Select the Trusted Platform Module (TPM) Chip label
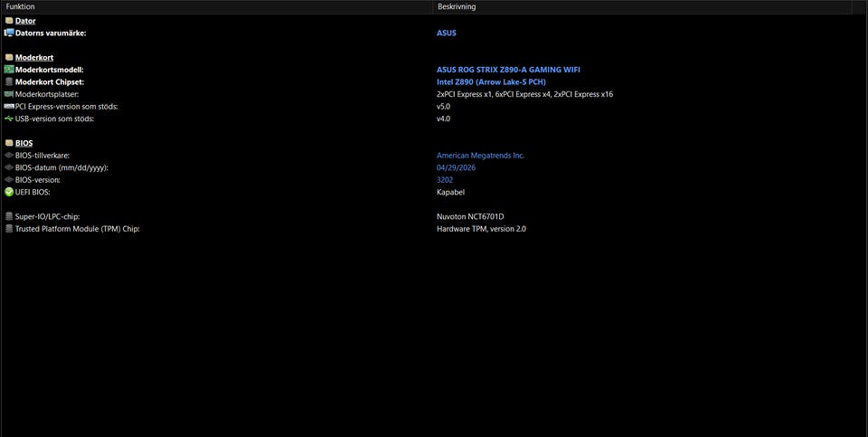868x437 pixels. 77,228
